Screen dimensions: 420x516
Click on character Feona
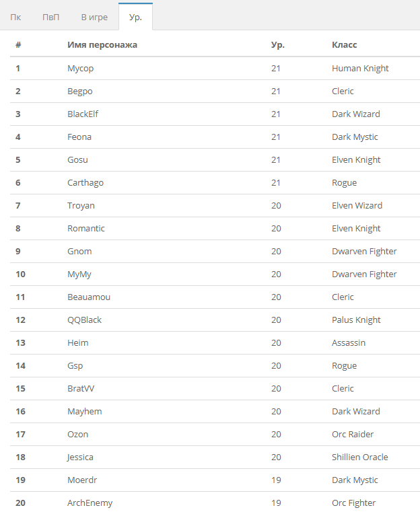pos(79,137)
